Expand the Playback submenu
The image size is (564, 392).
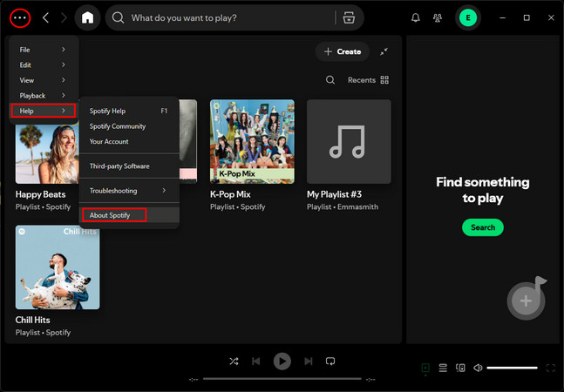(x=44, y=96)
